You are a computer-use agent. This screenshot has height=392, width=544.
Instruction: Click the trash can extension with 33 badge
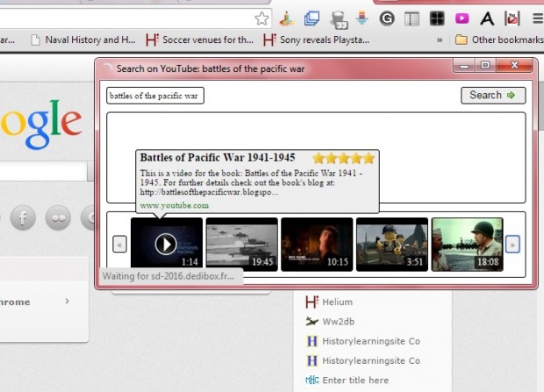pos(338,18)
